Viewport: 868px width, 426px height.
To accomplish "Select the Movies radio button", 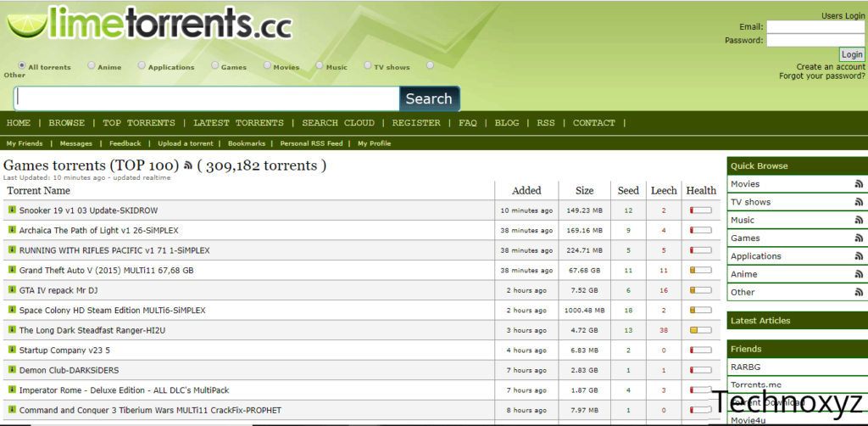I will (267, 65).
